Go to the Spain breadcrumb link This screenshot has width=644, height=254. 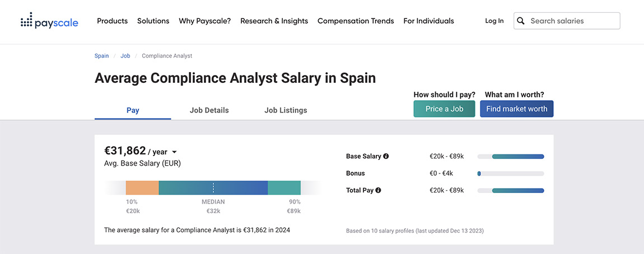(101, 56)
